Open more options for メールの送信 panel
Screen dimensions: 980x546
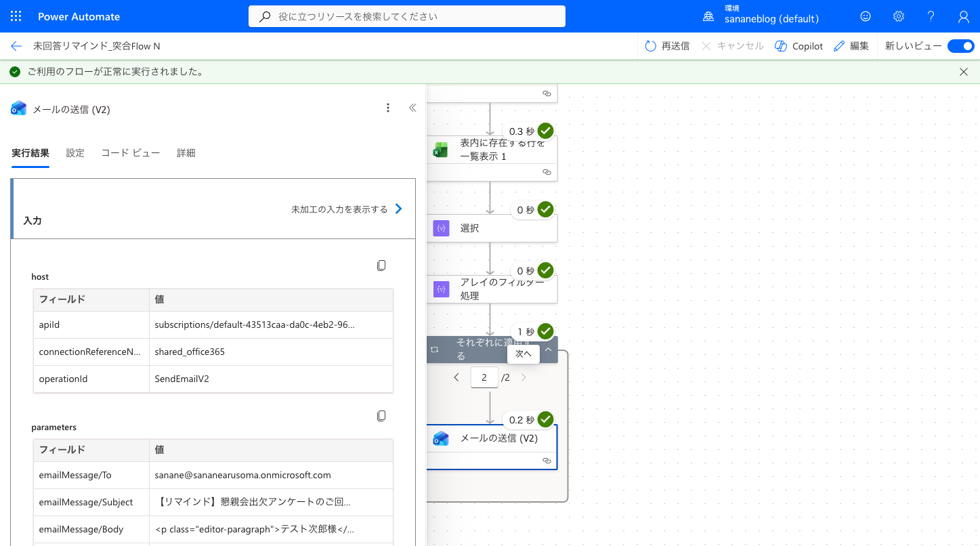point(388,108)
